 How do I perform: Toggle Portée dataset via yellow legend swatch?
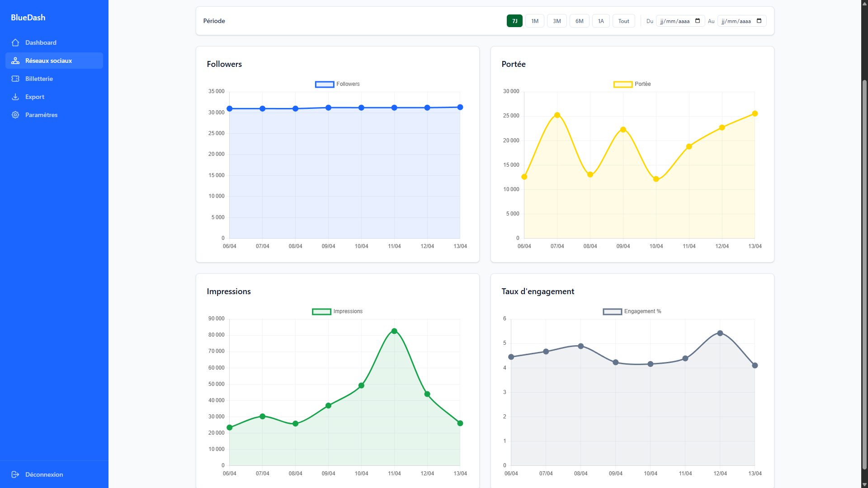(623, 84)
